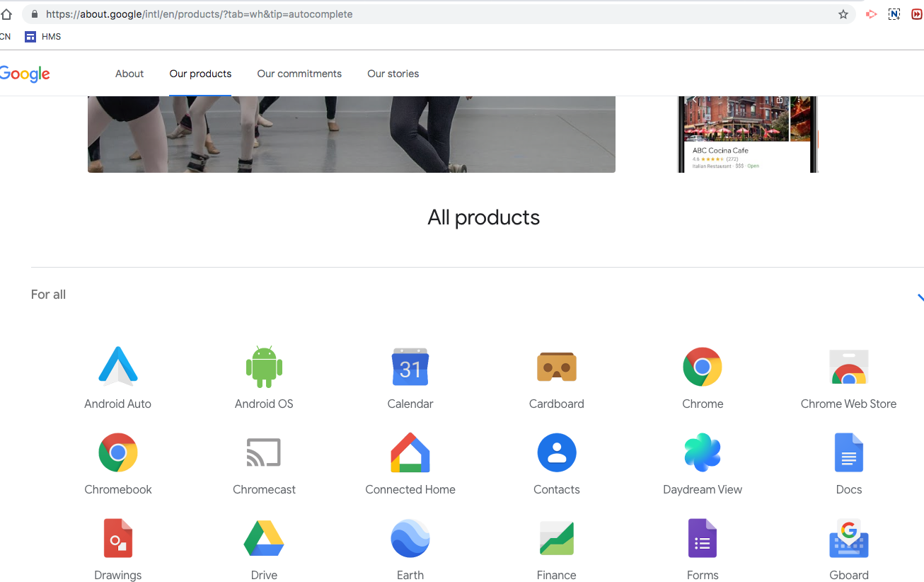924x582 pixels.
Task: Click the Forms label text
Action: (x=703, y=575)
